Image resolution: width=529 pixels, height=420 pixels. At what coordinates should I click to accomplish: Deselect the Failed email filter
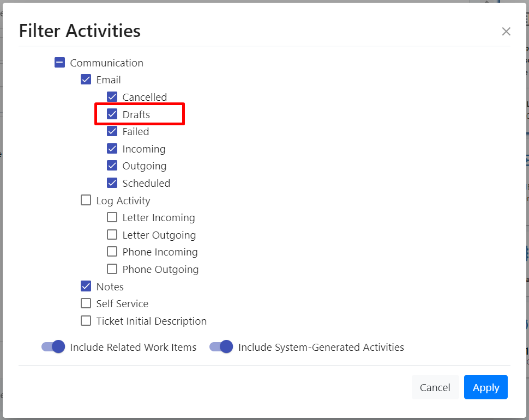112,131
